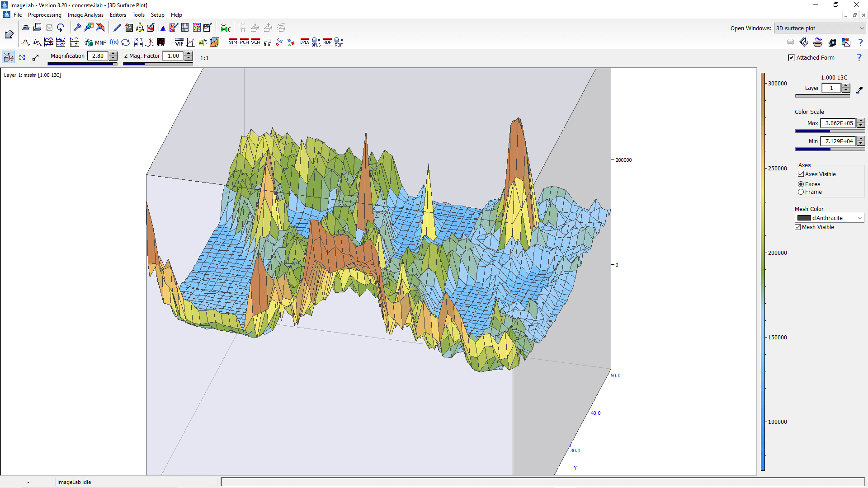Click the single-peak spectrum icon
This screenshot has height=488, width=868.
(x=25, y=42)
